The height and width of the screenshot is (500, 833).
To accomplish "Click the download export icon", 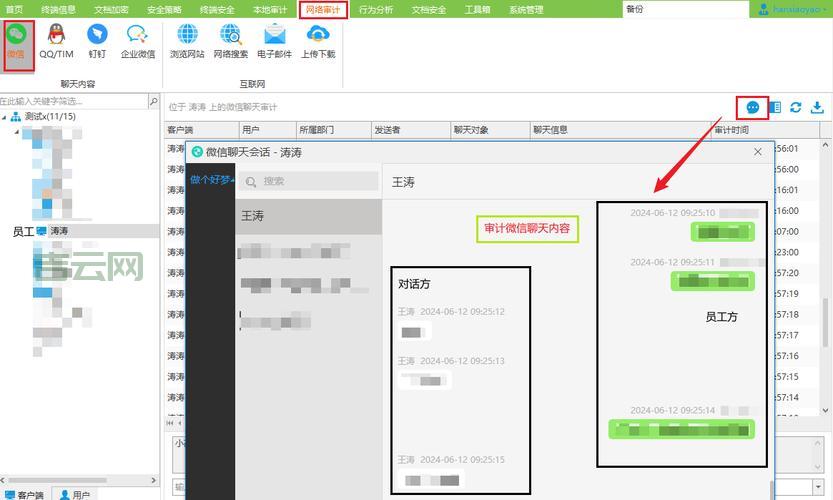I will coord(817,107).
